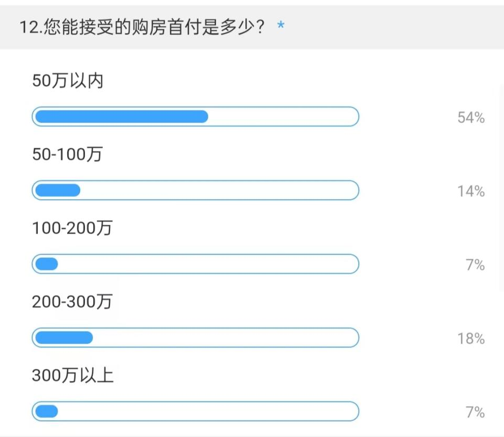Select the 50万以内 option label

(x=68, y=82)
